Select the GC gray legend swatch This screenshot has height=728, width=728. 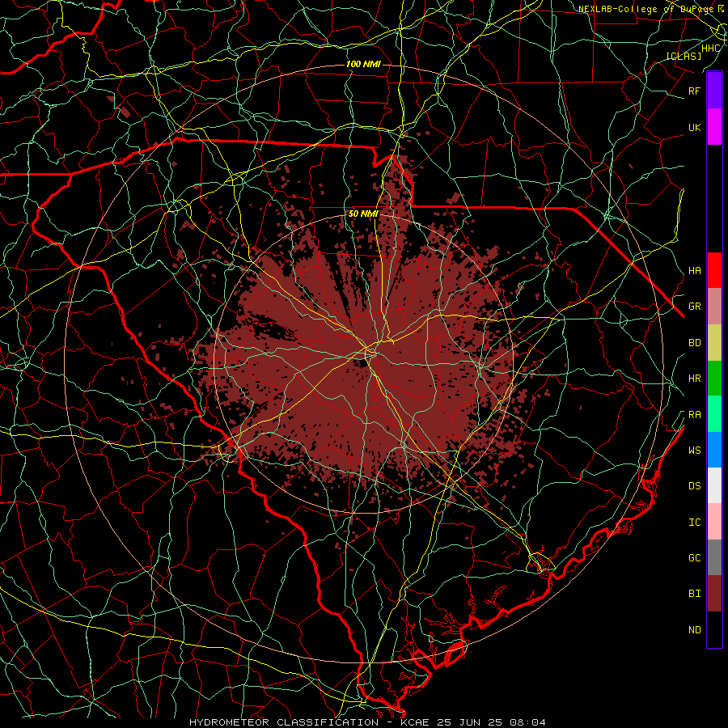click(x=714, y=557)
